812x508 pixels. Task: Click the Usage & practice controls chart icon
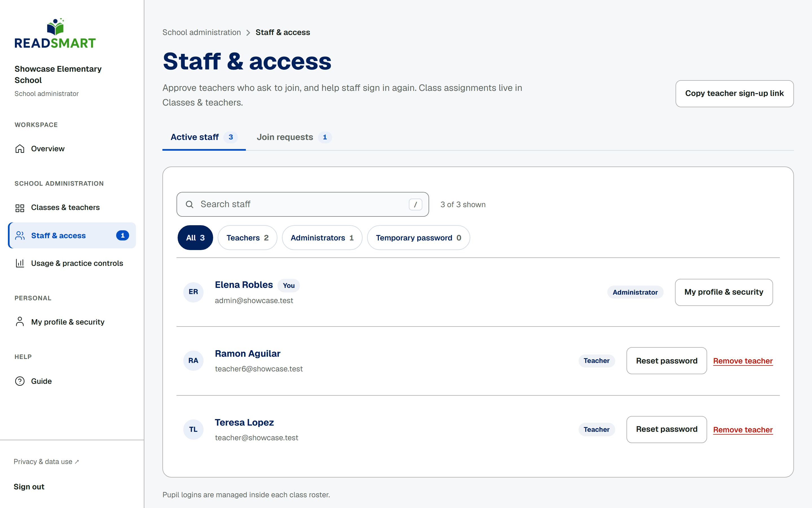tap(20, 263)
